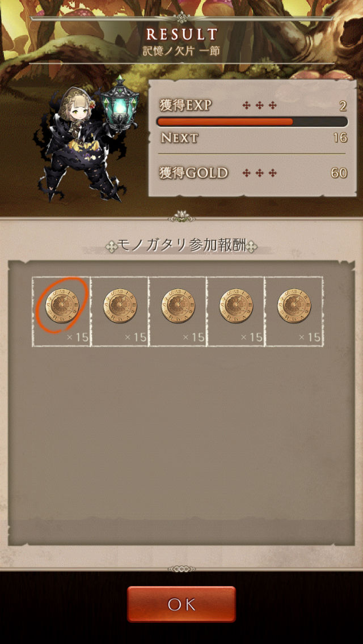Tap the orange EXP progress bar
Screen dimensions: 363x644
point(252,122)
